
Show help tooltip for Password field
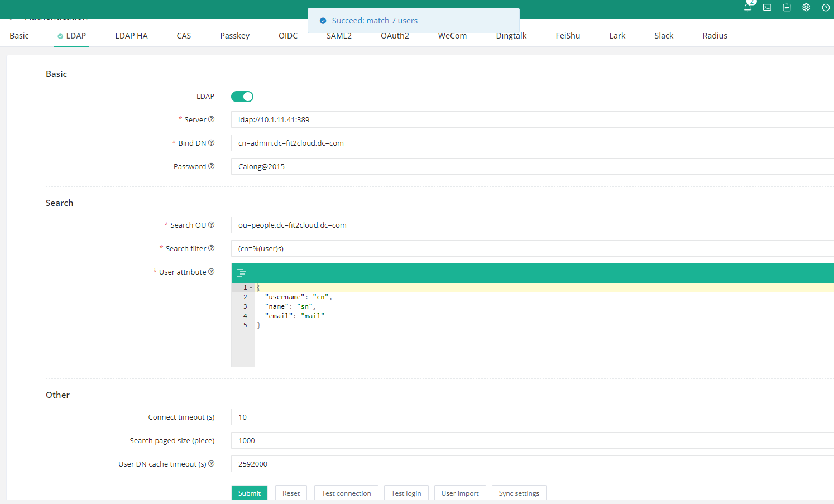click(211, 166)
